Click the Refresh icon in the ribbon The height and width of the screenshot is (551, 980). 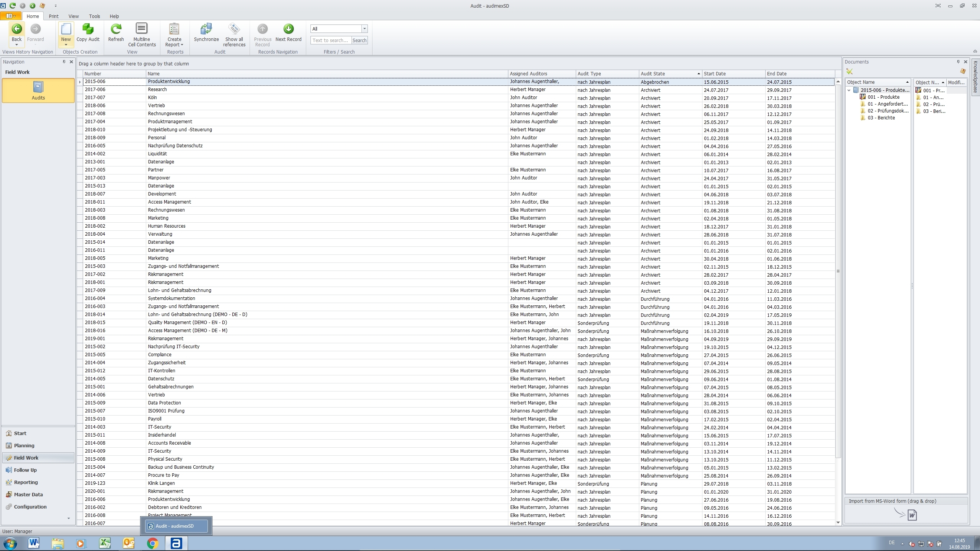click(x=116, y=29)
